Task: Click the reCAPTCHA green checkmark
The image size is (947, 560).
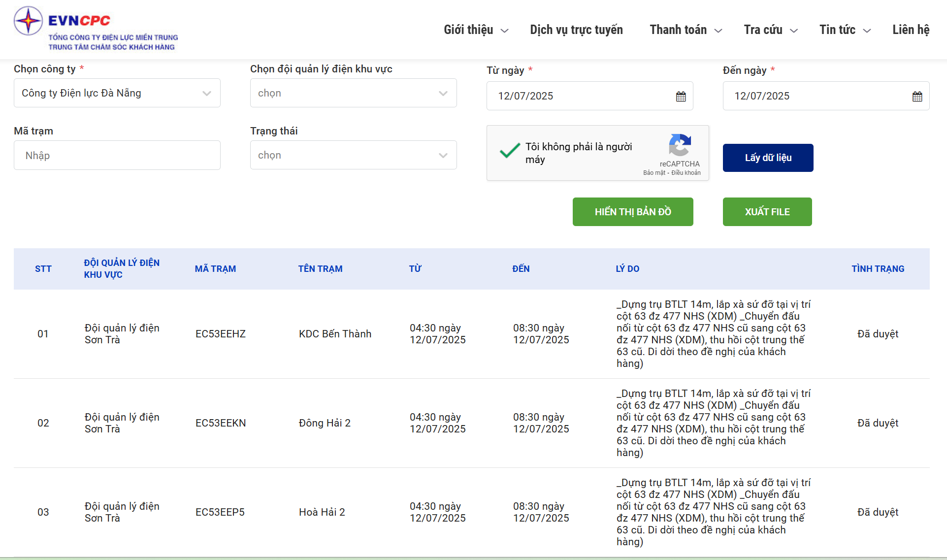Action: (x=510, y=150)
